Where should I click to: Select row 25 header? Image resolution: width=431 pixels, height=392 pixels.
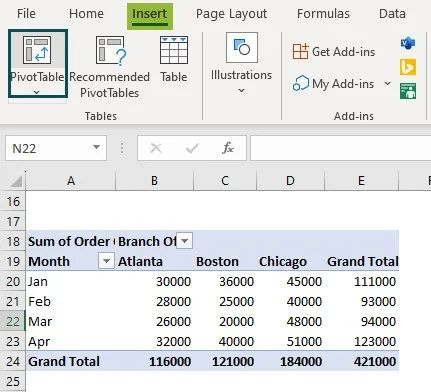(13, 381)
